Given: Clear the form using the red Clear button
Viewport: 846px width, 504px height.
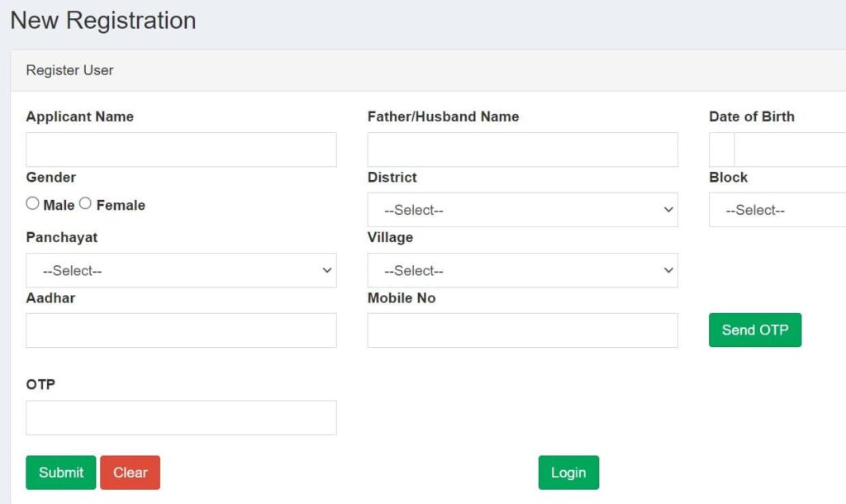Looking at the screenshot, I should tap(130, 473).
